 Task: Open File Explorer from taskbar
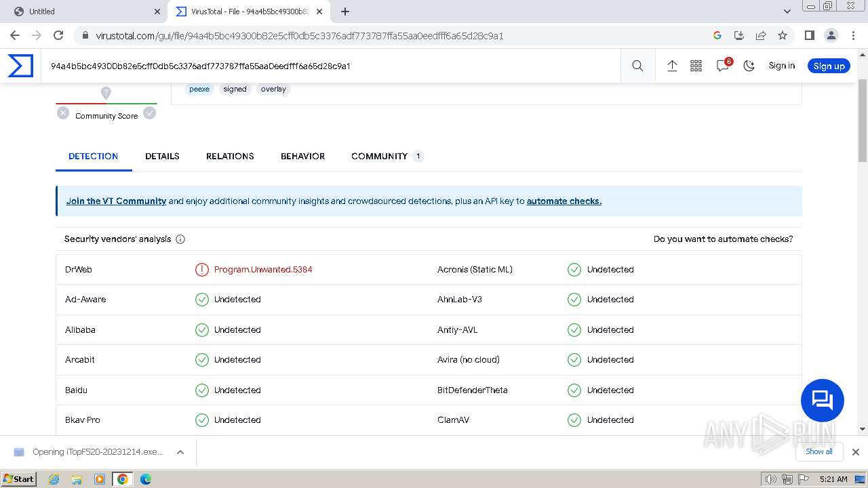point(77,479)
